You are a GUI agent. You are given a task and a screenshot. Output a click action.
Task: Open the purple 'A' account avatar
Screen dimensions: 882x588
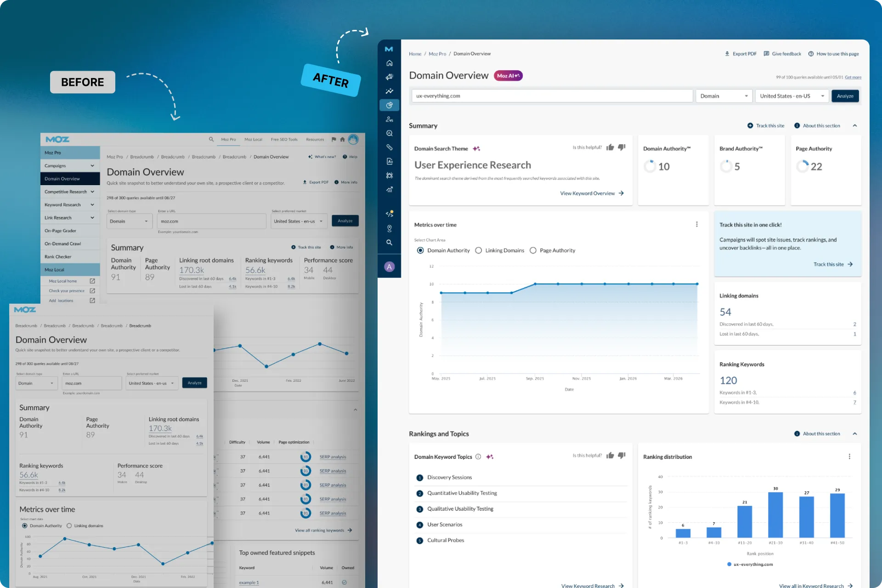click(389, 267)
